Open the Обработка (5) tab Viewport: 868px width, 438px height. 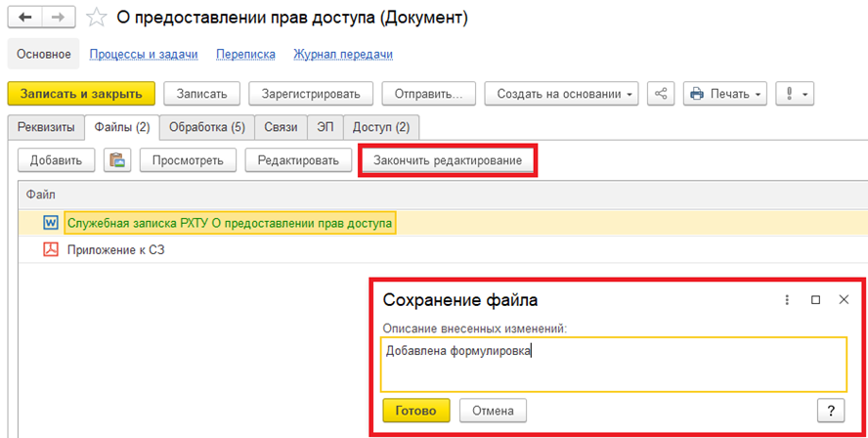click(206, 127)
